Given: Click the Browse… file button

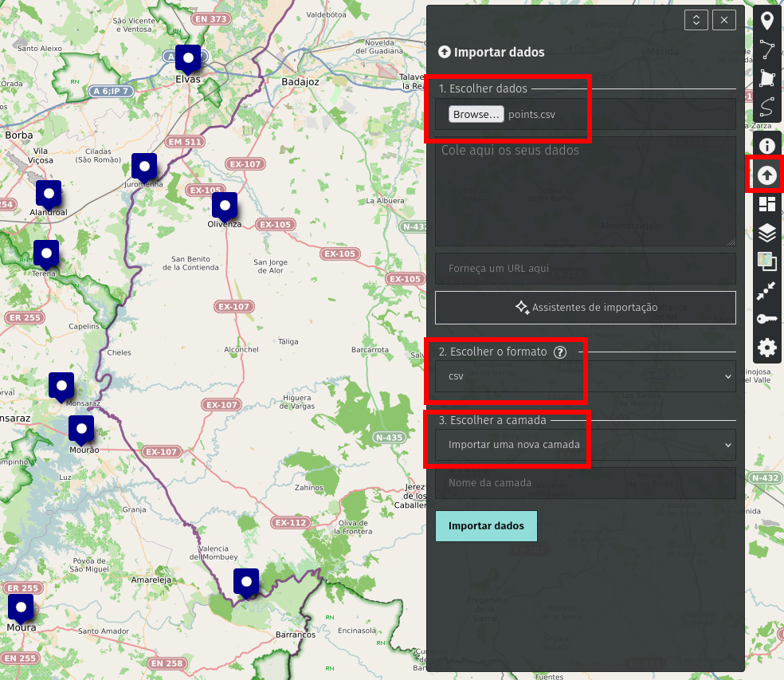Looking at the screenshot, I should tap(476, 115).
